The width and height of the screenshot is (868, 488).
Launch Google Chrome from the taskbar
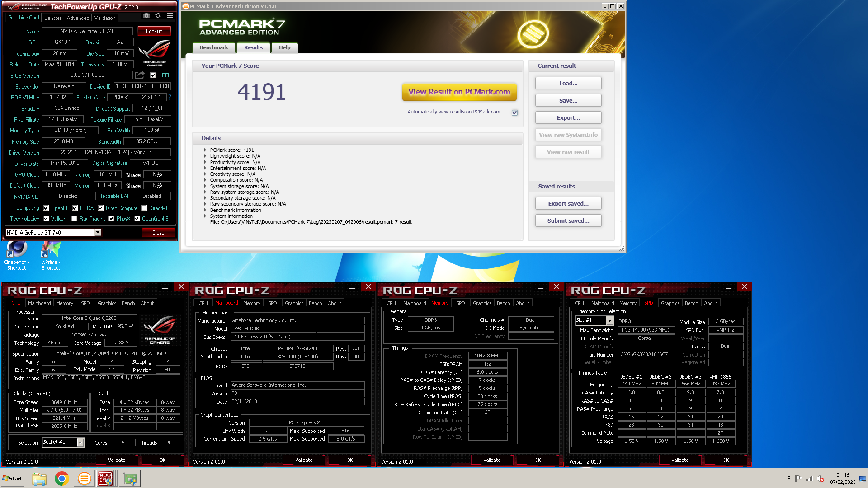pos(62,479)
